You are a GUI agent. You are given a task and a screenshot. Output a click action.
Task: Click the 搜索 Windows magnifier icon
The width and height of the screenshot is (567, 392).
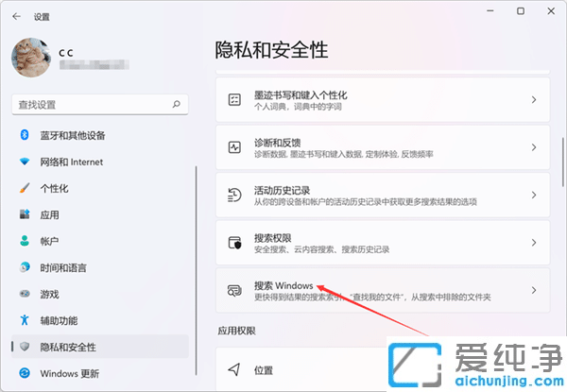[x=234, y=291]
